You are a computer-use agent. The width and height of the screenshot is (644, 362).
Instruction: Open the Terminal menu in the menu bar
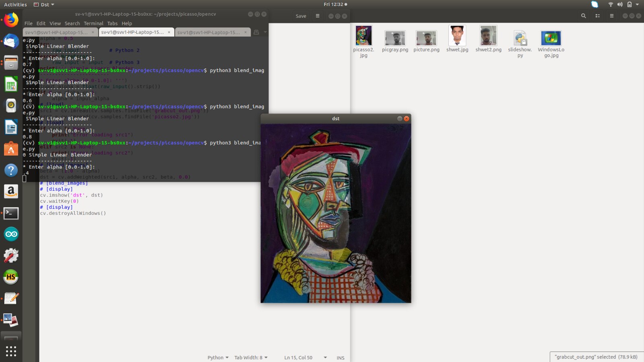pos(93,23)
